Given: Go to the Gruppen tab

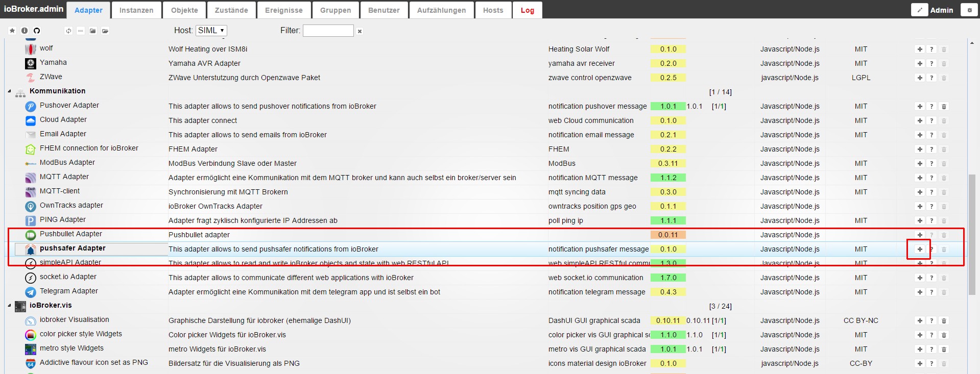Looking at the screenshot, I should pyautogui.click(x=336, y=10).
